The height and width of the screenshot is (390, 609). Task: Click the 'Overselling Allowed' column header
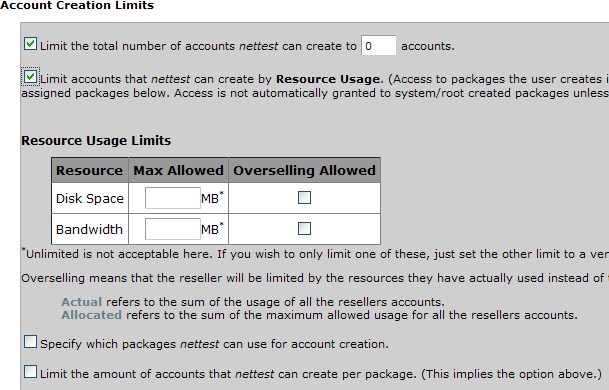pyautogui.click(x=304, y=170)
